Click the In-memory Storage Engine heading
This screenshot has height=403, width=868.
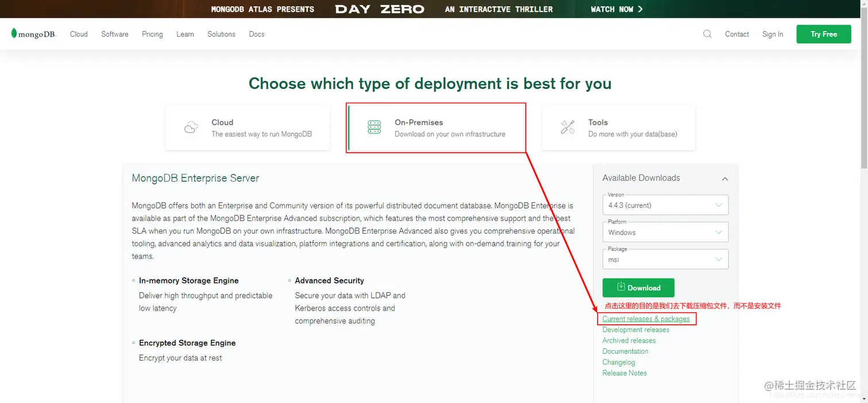[189, 281]
